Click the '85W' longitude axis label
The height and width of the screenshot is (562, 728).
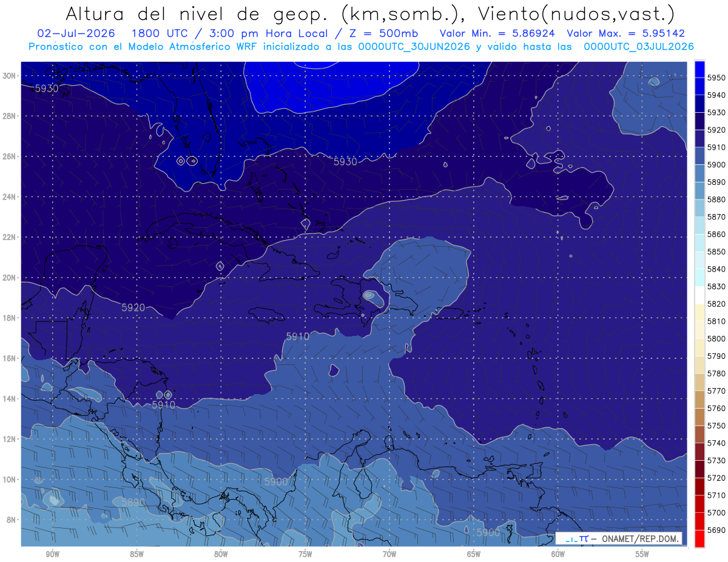tap(136, 554)
